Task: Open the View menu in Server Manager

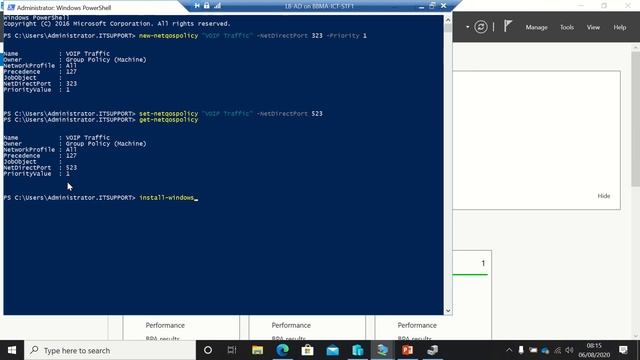Action: click(593, 27)
